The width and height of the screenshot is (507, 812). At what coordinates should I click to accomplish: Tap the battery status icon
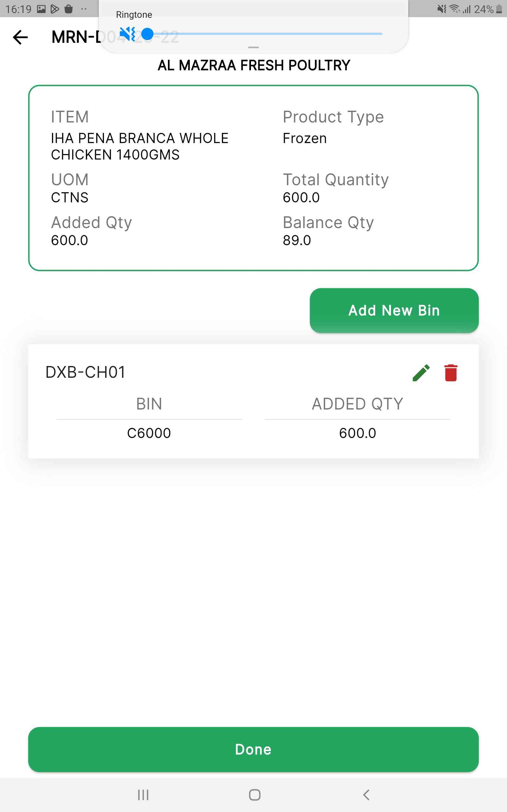tap(499, 9)
